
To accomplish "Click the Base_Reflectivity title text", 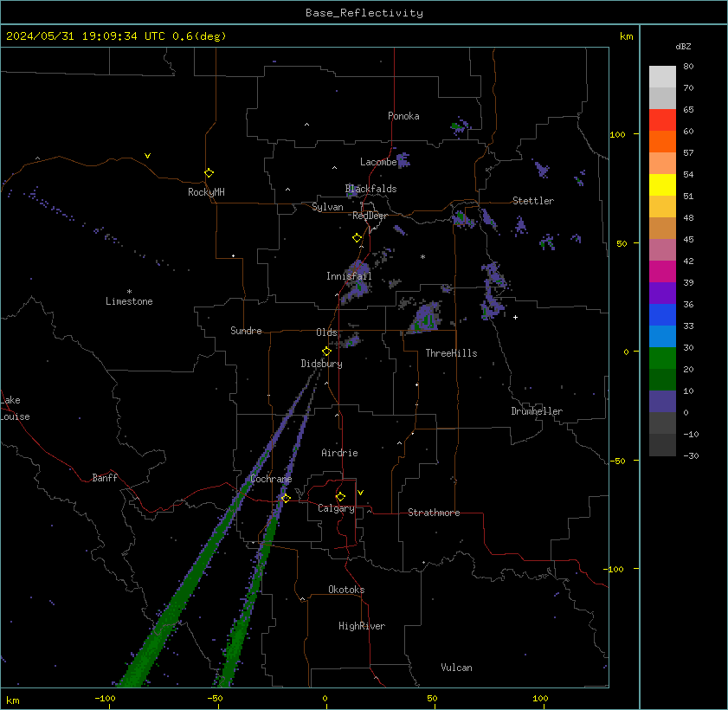I will click(364, 13).
